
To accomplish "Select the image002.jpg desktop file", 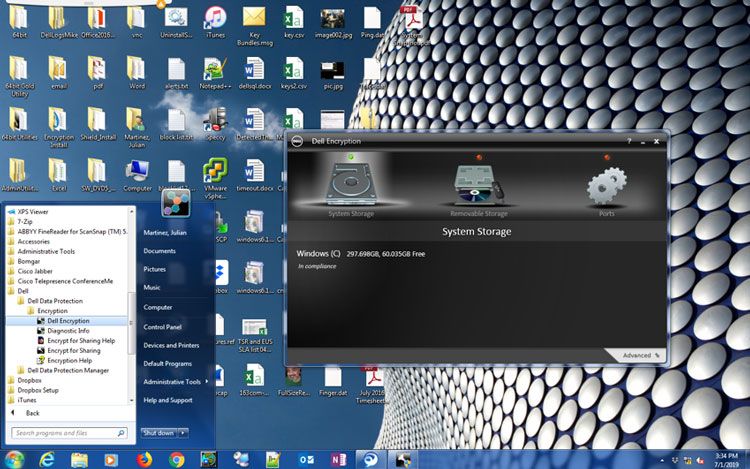I will (x=333, y=22).
